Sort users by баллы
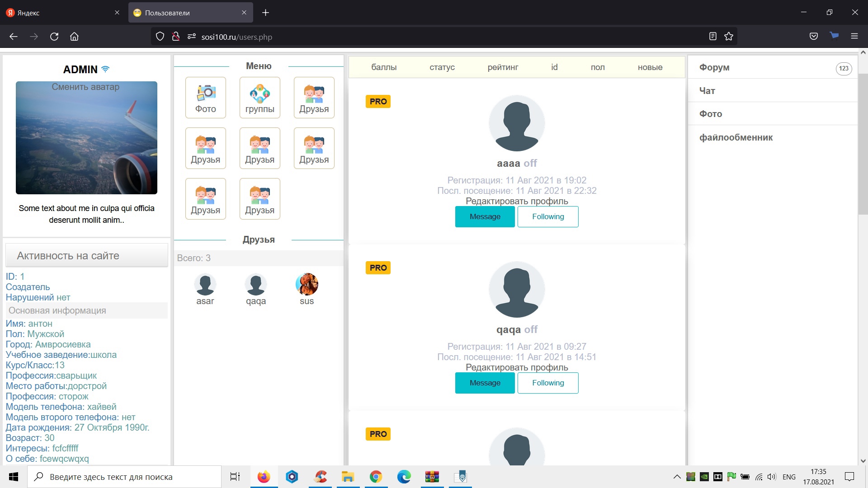This screenshot has height=488, width=868. tap(384, 67)
